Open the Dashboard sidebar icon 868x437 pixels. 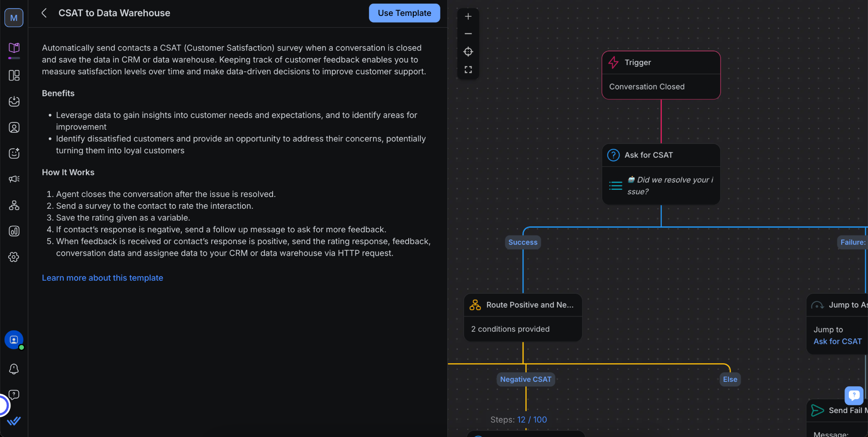tap(14, 75)
